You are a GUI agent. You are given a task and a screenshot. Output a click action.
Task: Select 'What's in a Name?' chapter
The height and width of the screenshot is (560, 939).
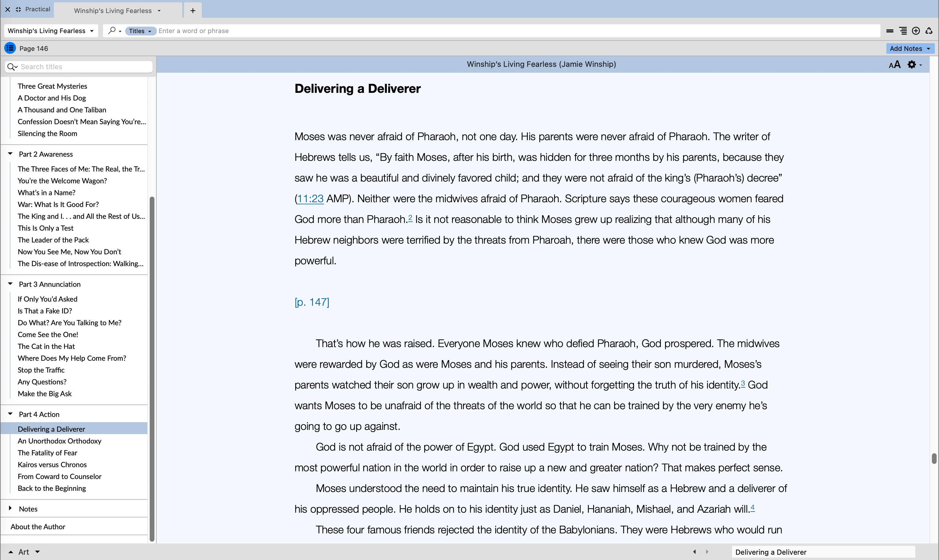click(46, 192)
